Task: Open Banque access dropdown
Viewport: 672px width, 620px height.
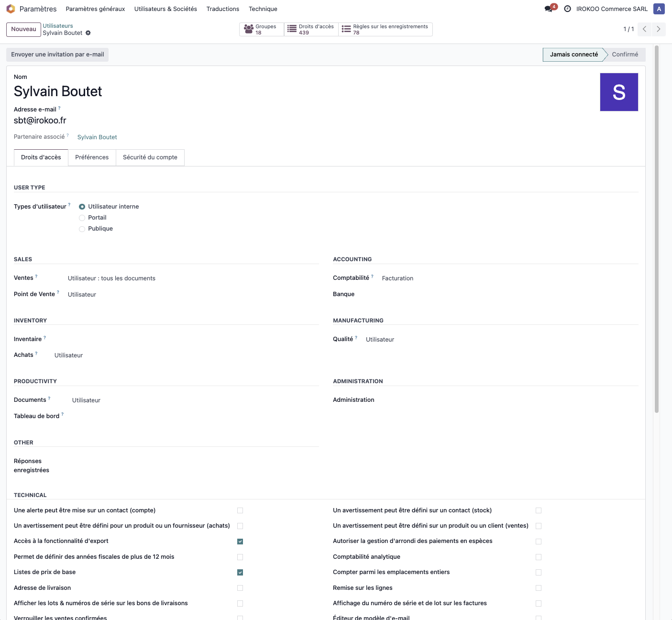Action: [x=510, y=294]
